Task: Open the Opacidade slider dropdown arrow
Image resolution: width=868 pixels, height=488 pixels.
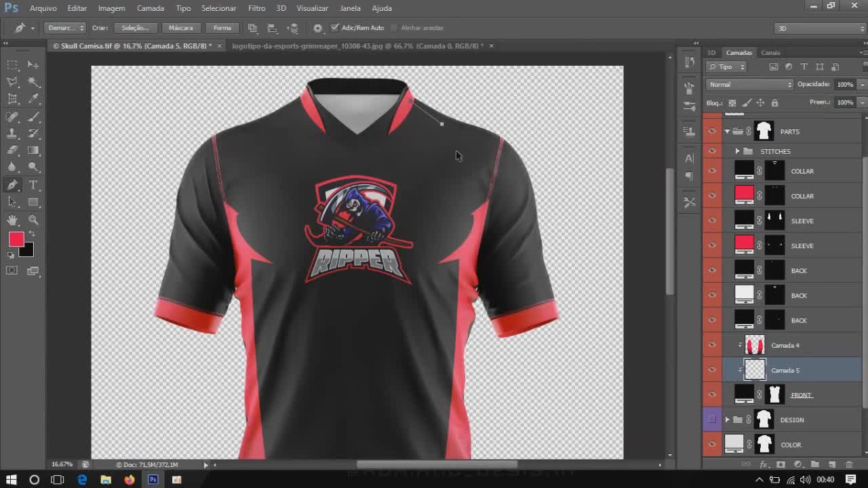Action: [862, 85]
